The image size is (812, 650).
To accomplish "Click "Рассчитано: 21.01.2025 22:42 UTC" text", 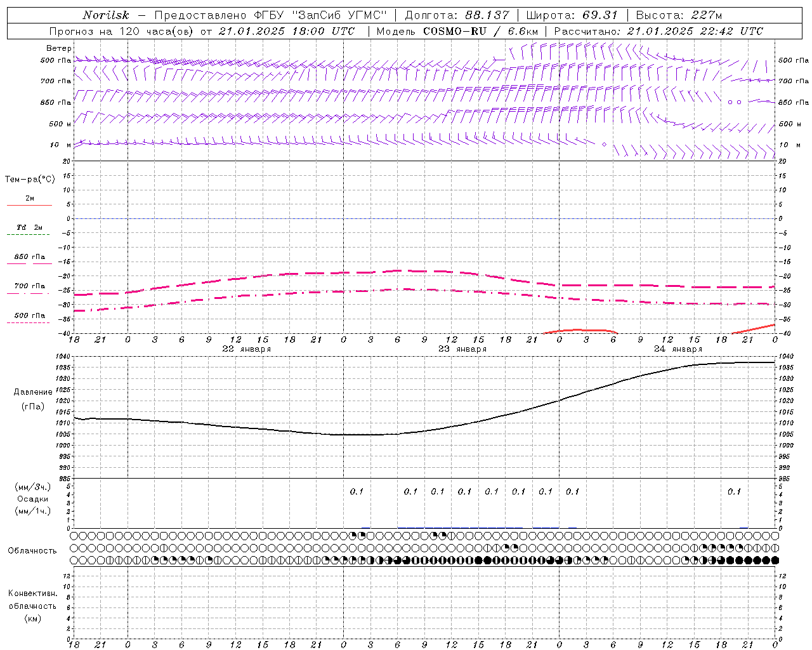I will pyautogui.click(x=658, y=31).
